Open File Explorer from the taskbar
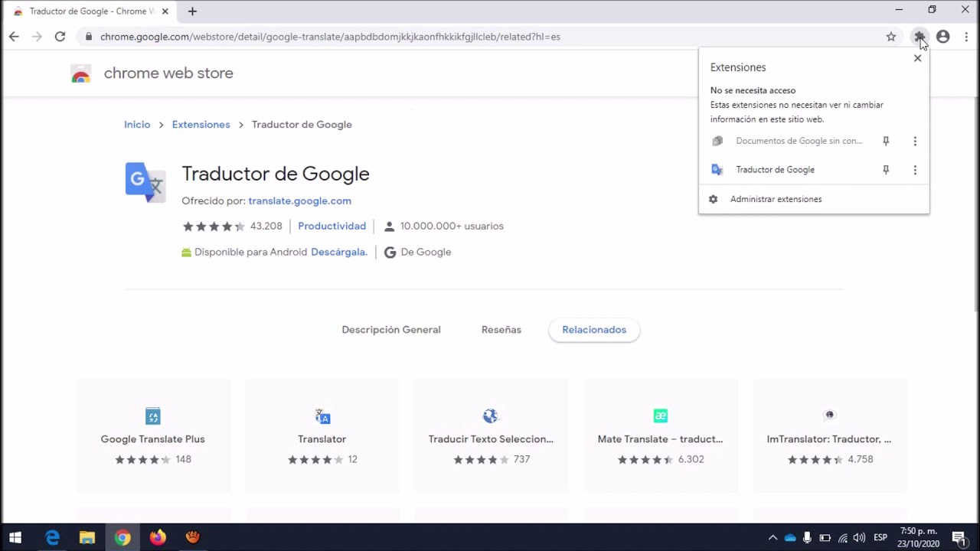980x551 pixels. [x=87, y=538]
